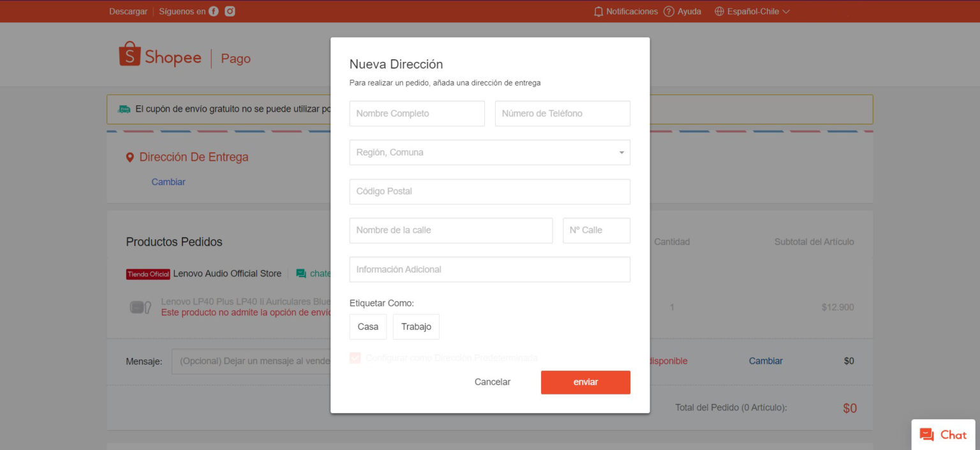Open the Chat widget at bottom right
The height and width of the screenshot is (450, 980).
tap(943, 435)
